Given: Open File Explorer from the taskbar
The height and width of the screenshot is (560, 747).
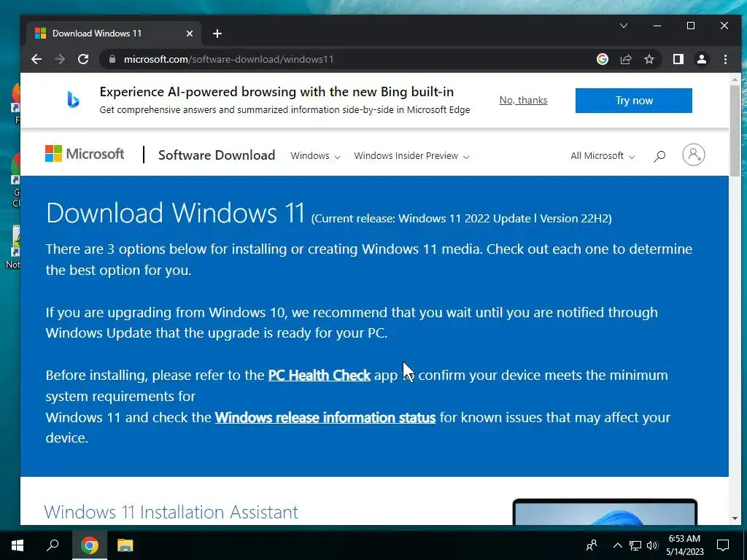Looking at the screenshot, I should [125, 545].
